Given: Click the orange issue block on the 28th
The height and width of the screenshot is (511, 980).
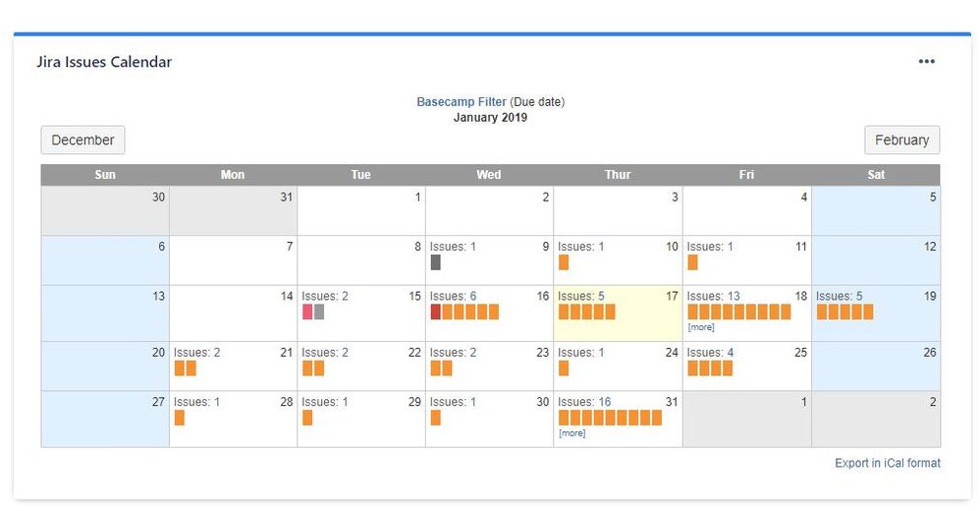Looking at the screenshot, I should pos(180,418).
